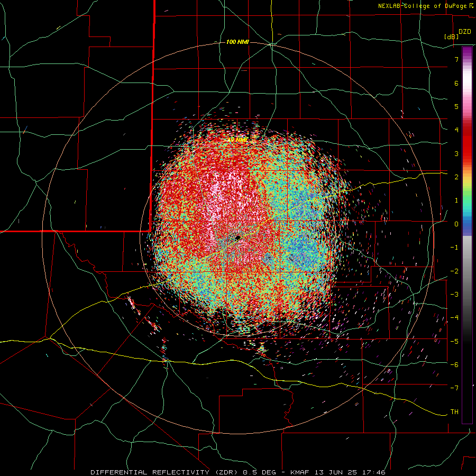The width and height of the screenshot is (476, 476).
Task: Click the 0 value on the color scale
Action: point(456,224)
